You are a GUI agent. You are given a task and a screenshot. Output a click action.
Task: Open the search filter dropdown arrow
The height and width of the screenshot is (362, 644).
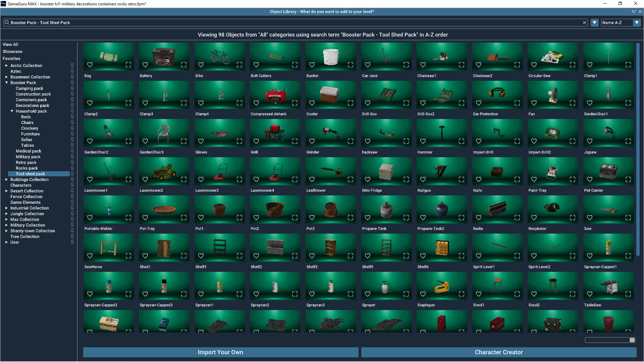point(594,22)
